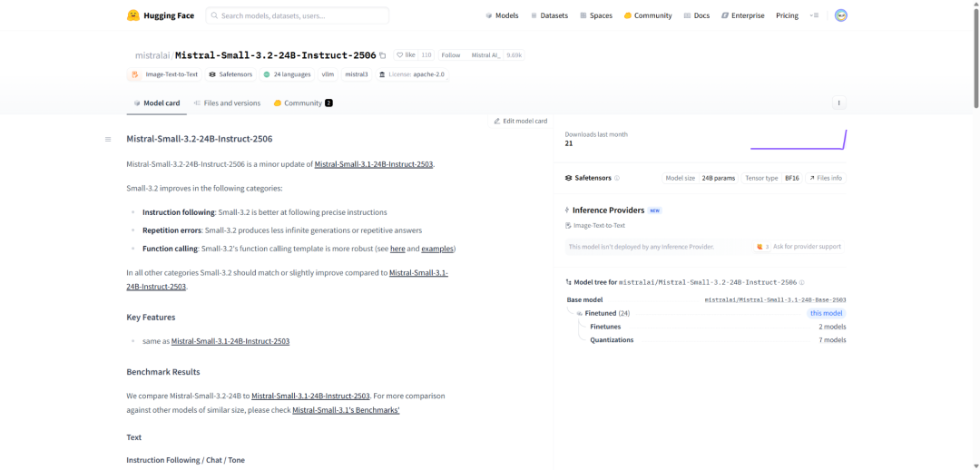Go to Datasets in top navigation
980x470 pixels.
click(549, 15)
